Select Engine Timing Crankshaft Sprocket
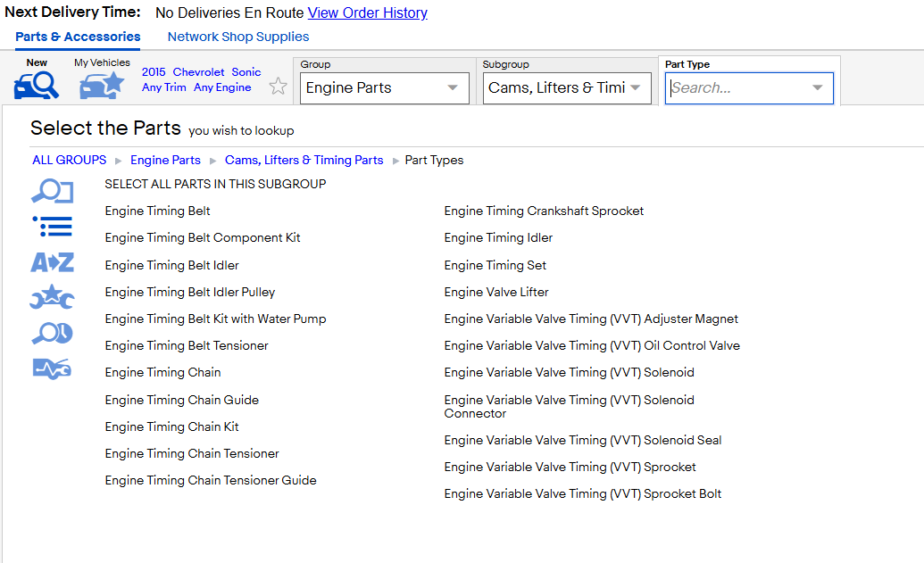Screen dimensions: 924x563 [x=544, y=211]
